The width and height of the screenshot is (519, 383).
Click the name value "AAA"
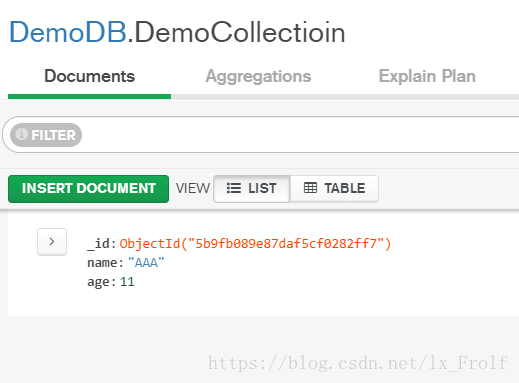pos(146,263)
